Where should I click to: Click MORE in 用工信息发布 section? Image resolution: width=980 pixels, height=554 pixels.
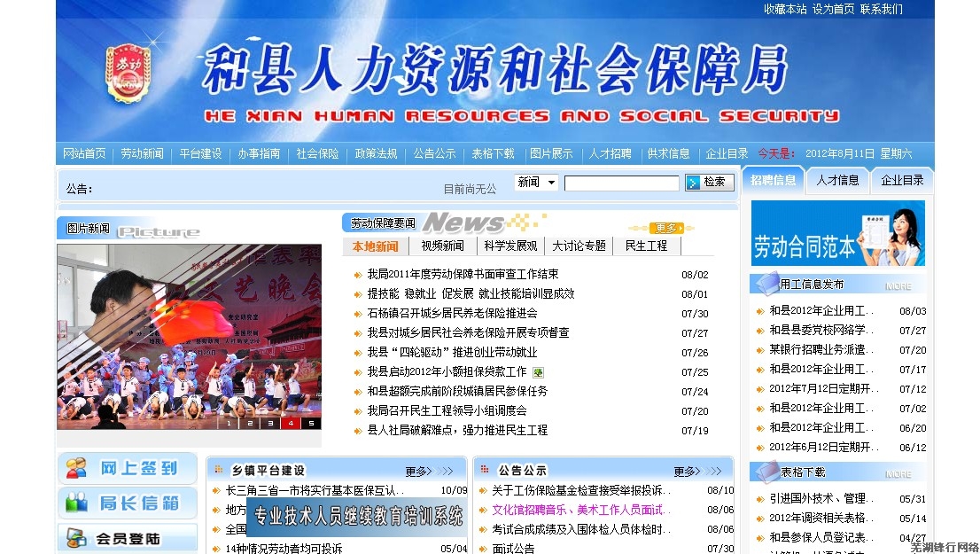point(898,286)
